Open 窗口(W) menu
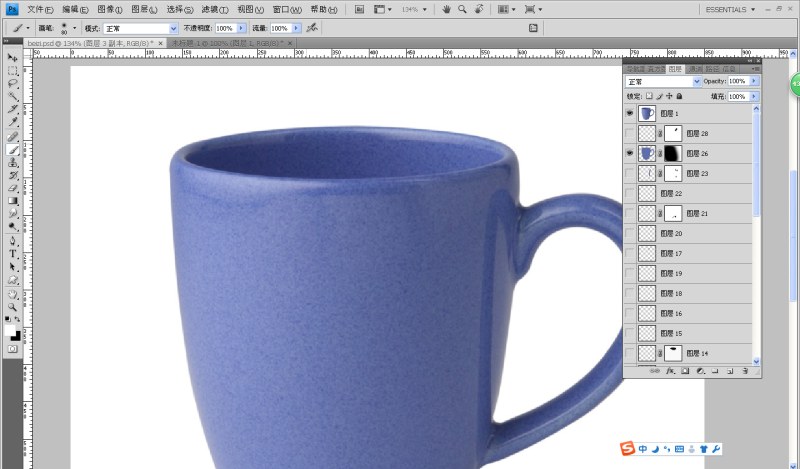 (x=287, y=10)
